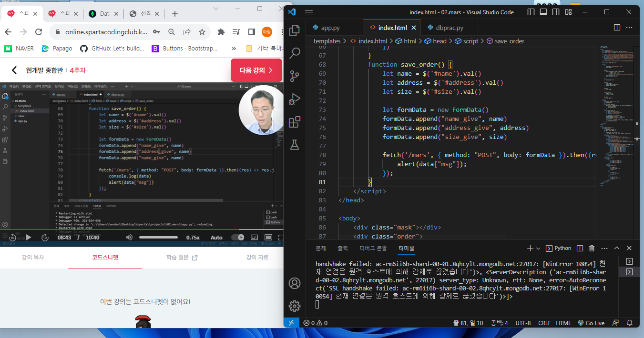Open the 디버그 콘솔 panel tab
The width and height of the screenshot is (644, 338).
373,248
